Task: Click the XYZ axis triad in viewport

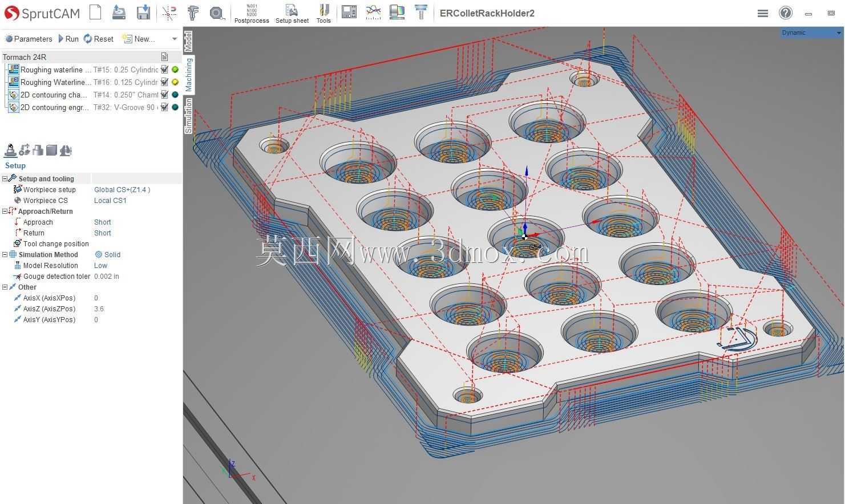Action: click(237, 469)
